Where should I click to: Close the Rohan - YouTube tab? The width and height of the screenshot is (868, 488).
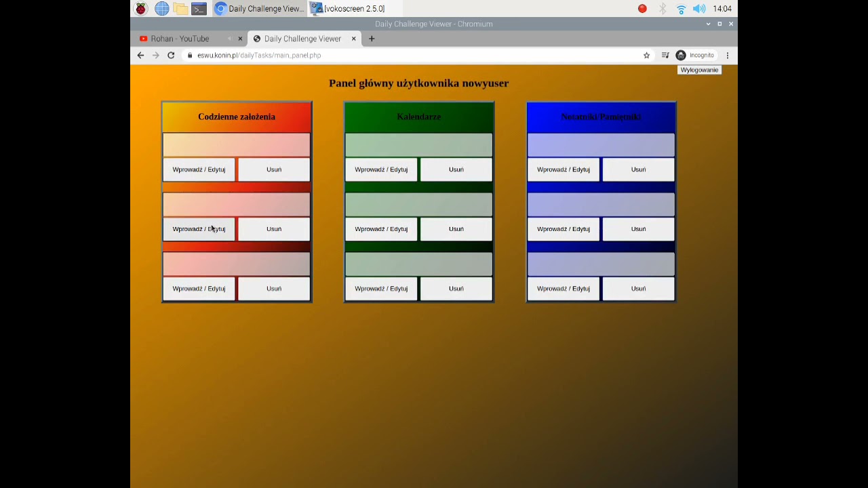[x=240, y=39]
